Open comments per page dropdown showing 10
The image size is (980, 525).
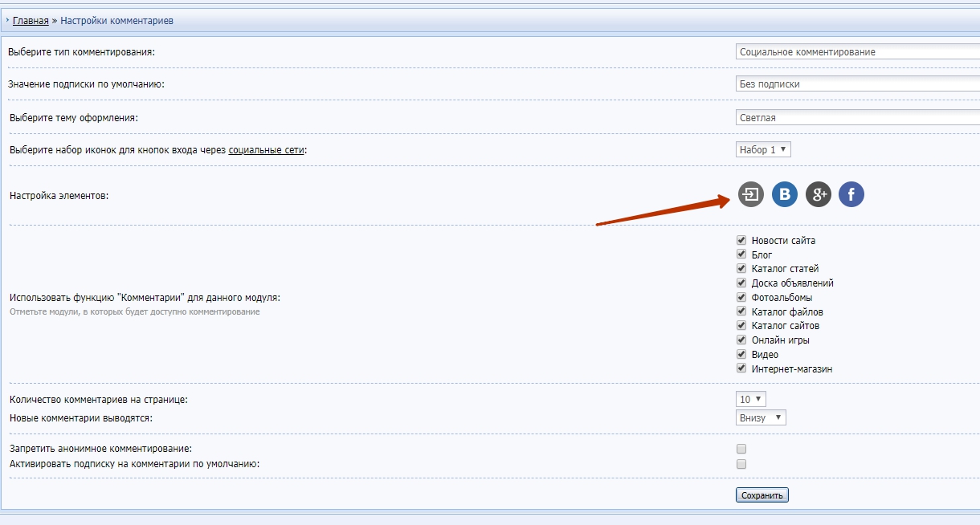[x=751, y=399]
